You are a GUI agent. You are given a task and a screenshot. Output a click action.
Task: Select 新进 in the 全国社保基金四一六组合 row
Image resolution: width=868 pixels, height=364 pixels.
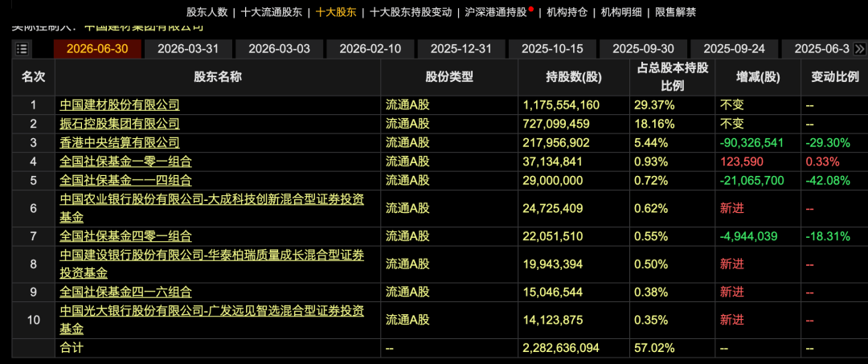(732, 292)
